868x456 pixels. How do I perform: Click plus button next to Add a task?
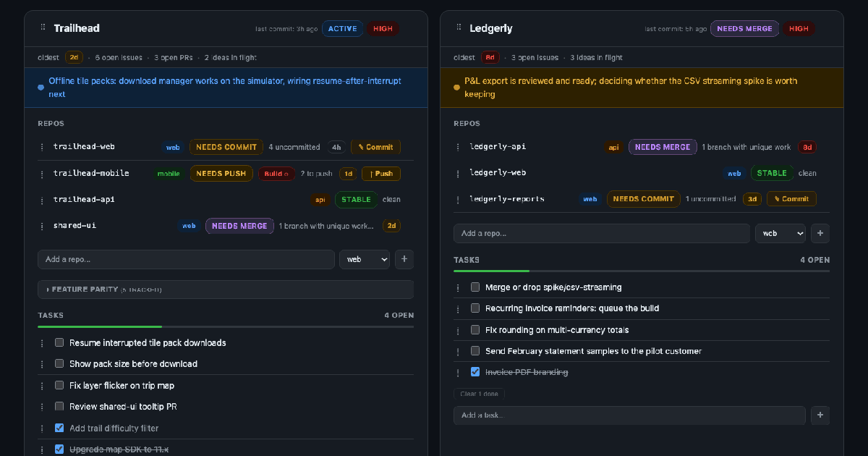(820, 415)
